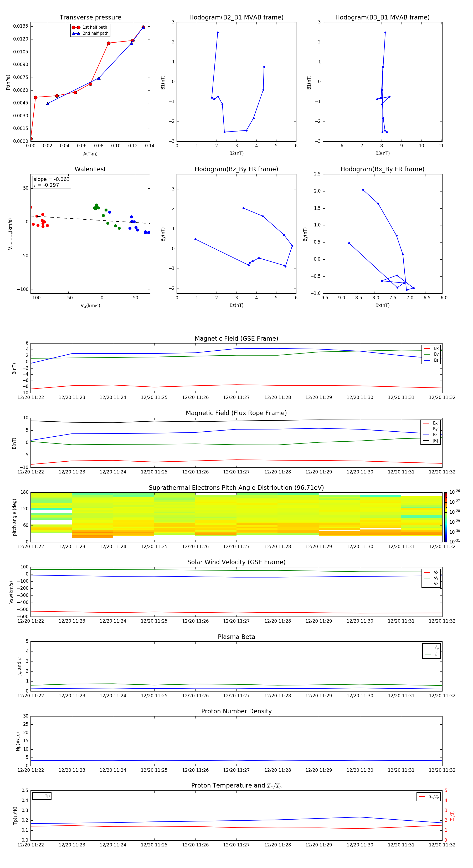Click the Vz entry in the solar wind legend
This screenshot has width=473, height=868.
(431, 584)
